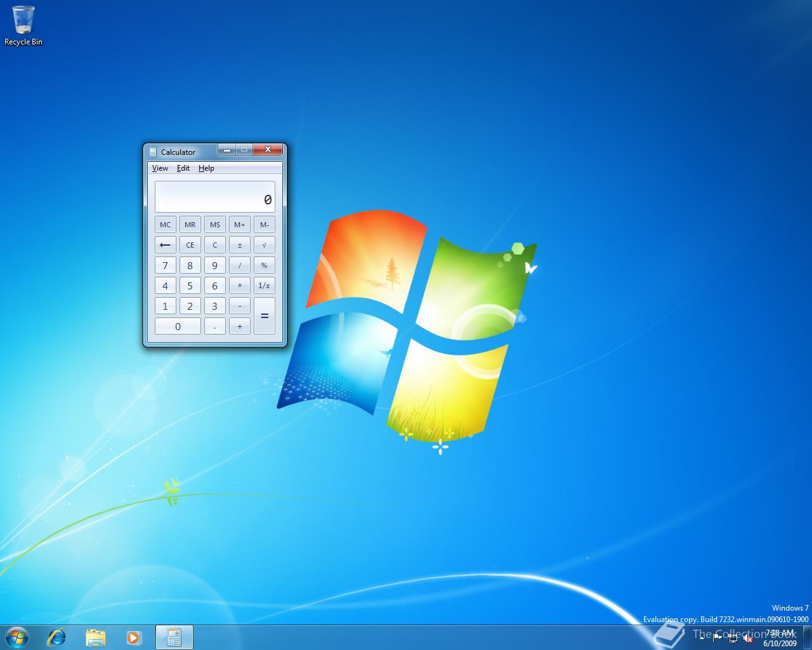Click the muted volume tray icon
Viewport: 812px width, 650px height.
748,638
